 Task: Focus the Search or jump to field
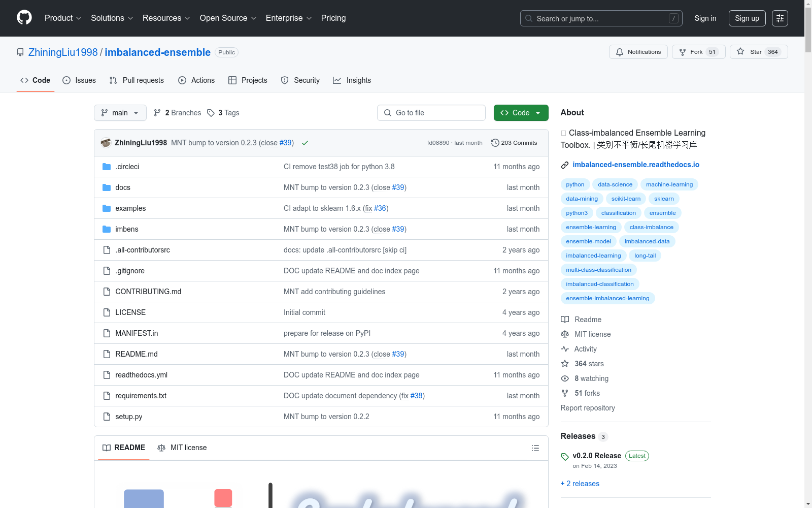click(601, 18)
